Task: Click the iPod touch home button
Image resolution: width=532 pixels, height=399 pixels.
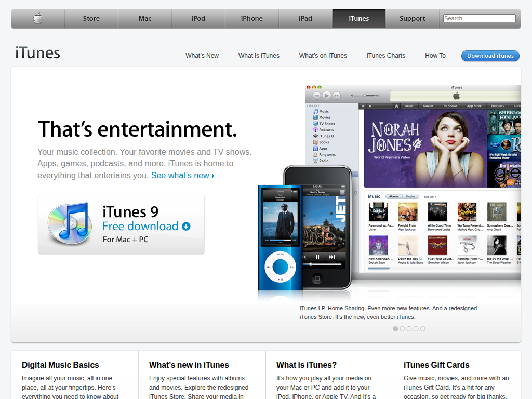Action: point(317,278)
